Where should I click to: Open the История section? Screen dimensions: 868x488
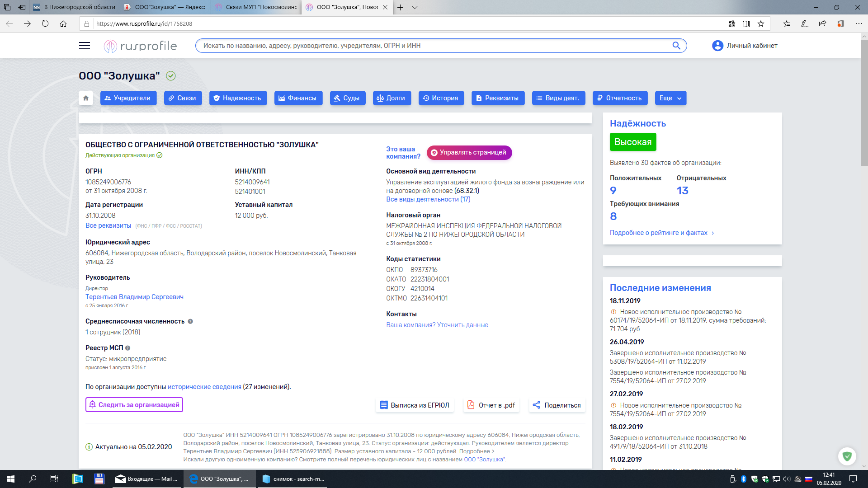pos(441,98)
